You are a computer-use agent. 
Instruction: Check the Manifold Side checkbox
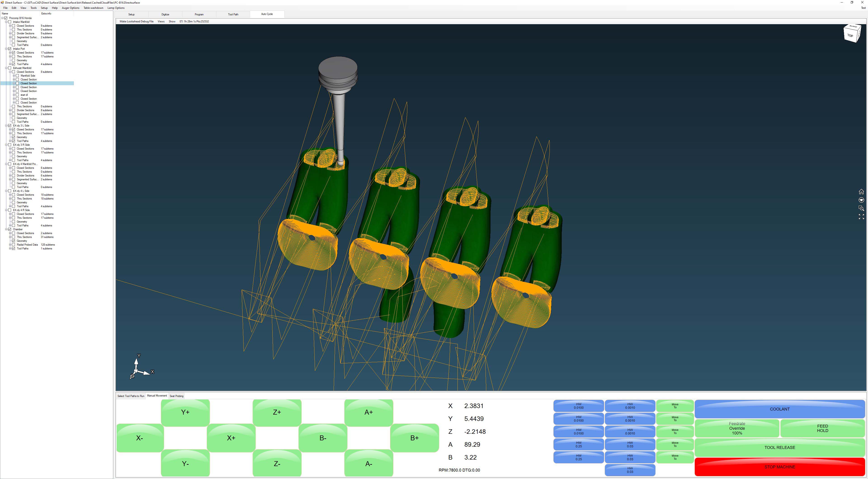coord(18,76)
